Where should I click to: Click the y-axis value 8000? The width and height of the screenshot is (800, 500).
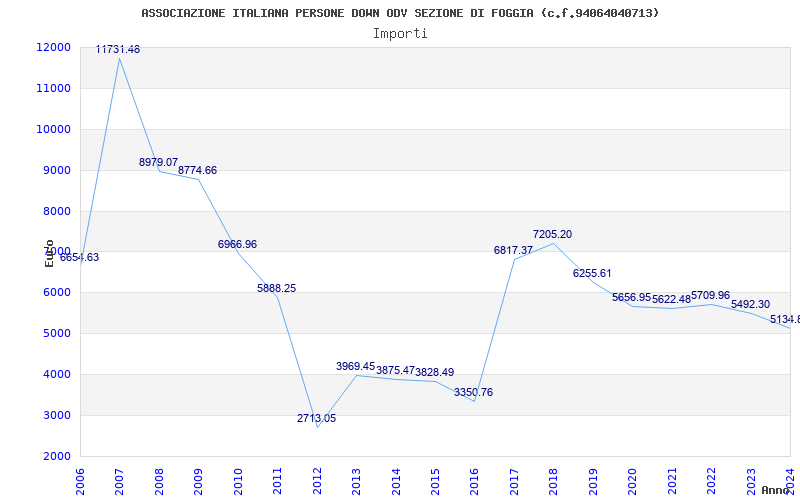coord(56,211)
